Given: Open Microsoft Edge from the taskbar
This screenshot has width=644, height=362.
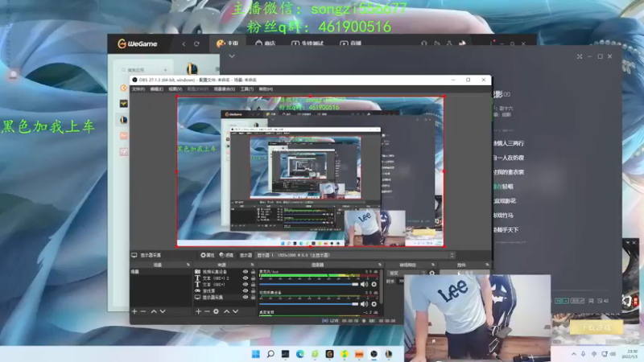Looking at the screenshot, I should (299, 354).
